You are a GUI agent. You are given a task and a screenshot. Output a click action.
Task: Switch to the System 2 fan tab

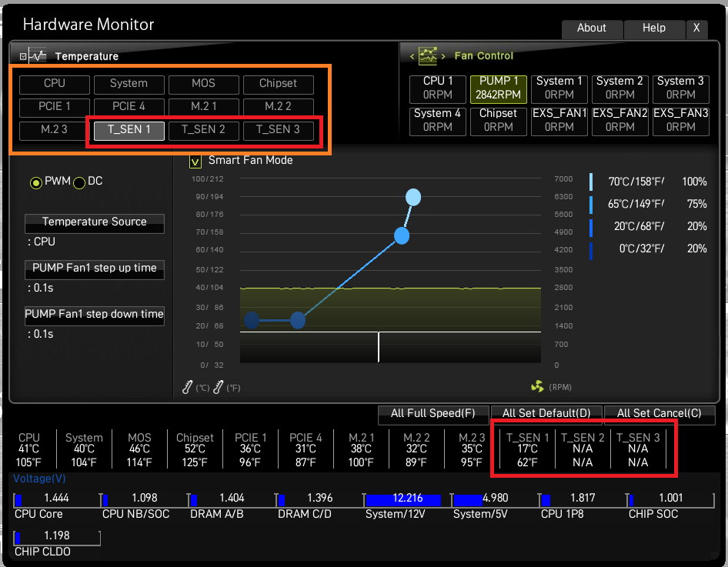tap(620, 88)
